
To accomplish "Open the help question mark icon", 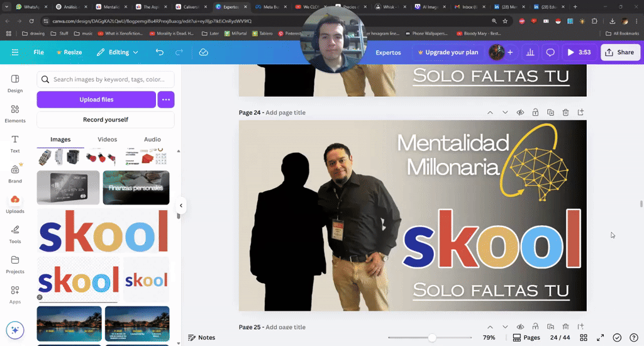I will coord(634,338).
